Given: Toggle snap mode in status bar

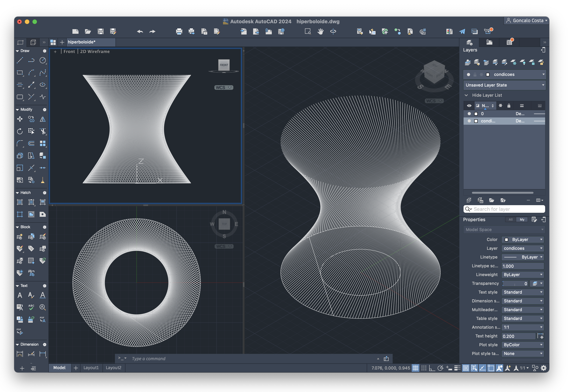Looking at the screenshot, I should pyautogui.click(x=424, y=368).
